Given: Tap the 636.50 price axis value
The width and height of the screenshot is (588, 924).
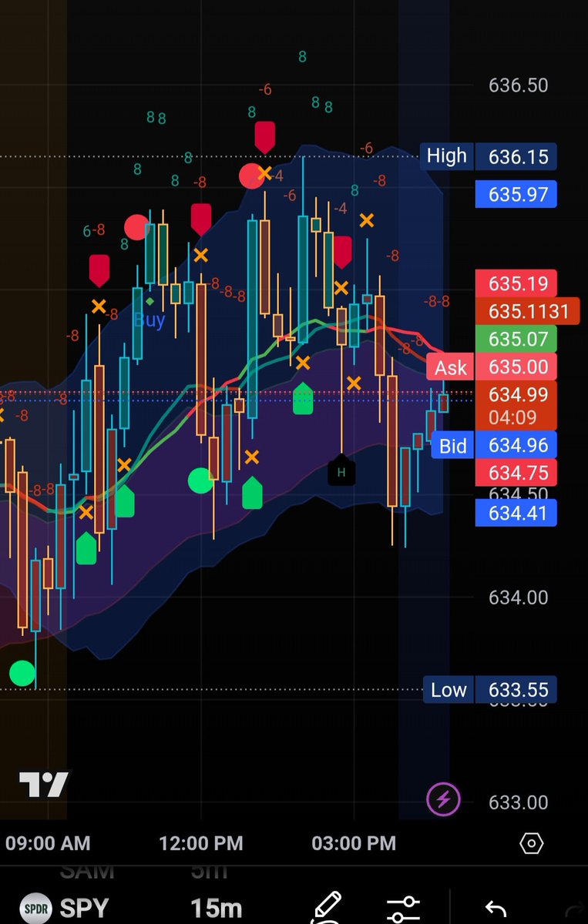Looking at the screenshot, I should (x=519, y=85).
